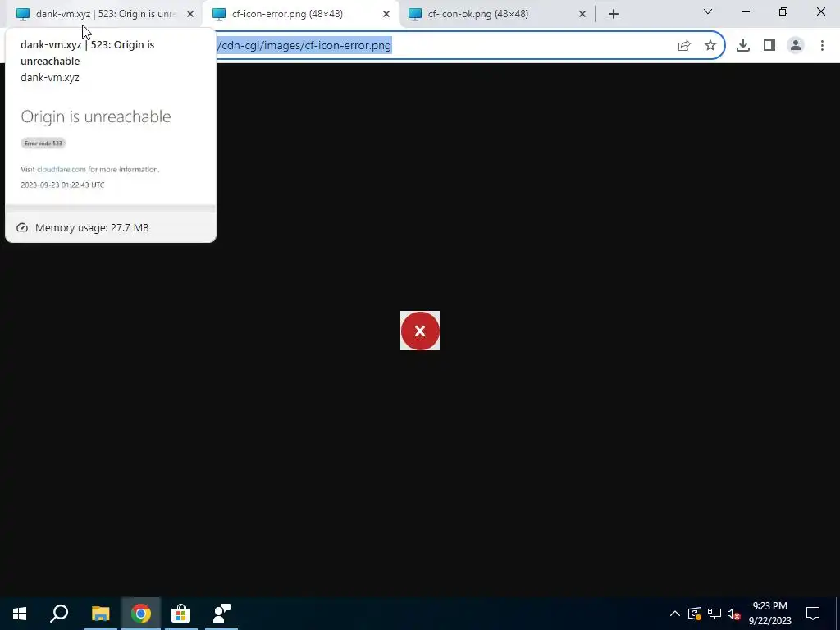
Task: Open network status tray icon
Action: [714, 614]
